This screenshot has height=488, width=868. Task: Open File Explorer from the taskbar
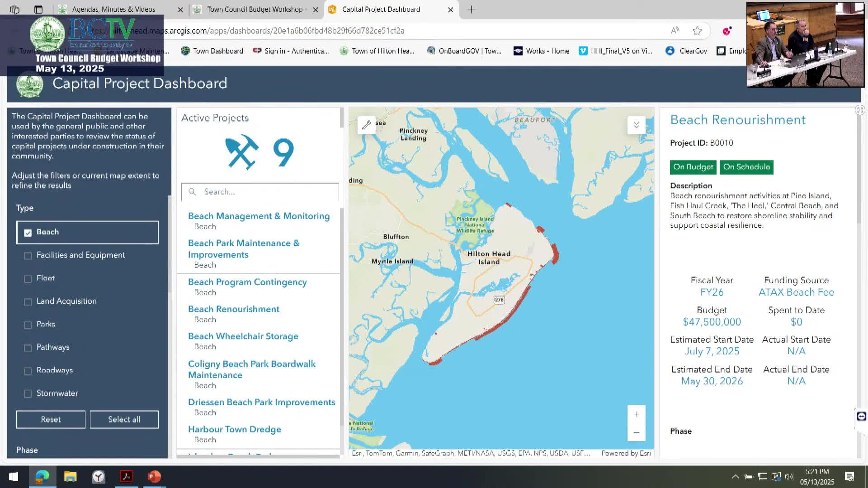[x=70, y=476]
